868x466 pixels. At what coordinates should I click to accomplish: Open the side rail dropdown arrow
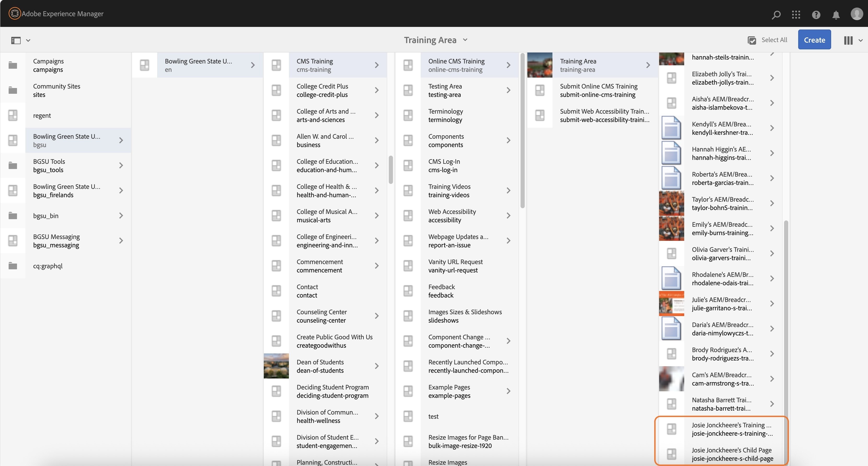point(28,40)
